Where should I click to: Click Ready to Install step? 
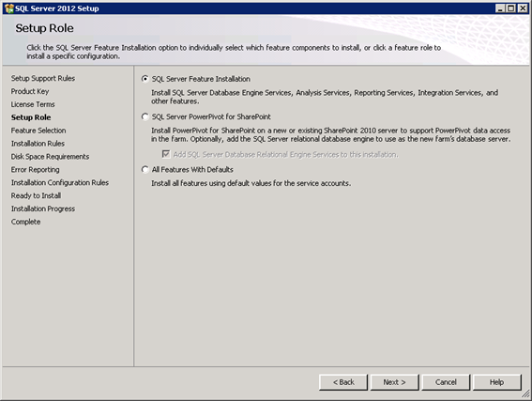point(36,195)
